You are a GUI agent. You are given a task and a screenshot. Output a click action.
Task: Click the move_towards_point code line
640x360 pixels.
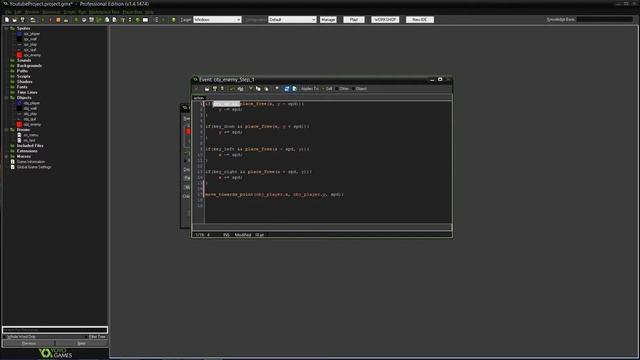[x=274, y=195]
